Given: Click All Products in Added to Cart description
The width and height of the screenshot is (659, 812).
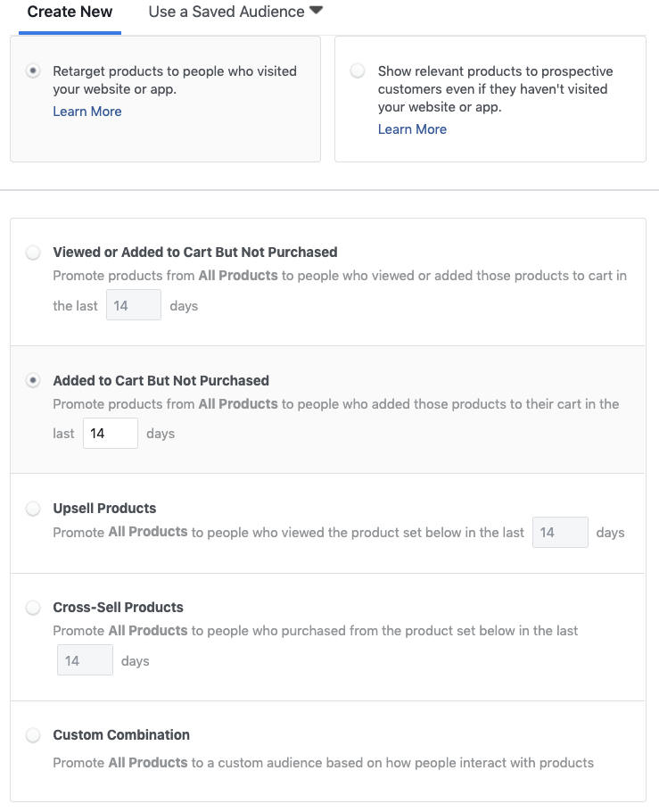Looking at the screenshot, I should pyautogui.click(x=238, y=404).
